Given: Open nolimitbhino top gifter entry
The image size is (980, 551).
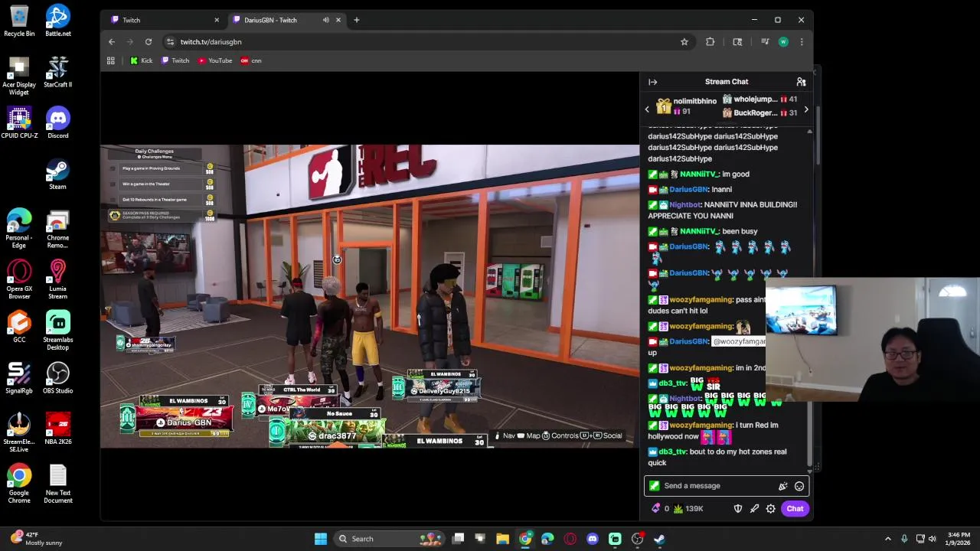Looking at the screenshot, I should (x=687, y=106).
